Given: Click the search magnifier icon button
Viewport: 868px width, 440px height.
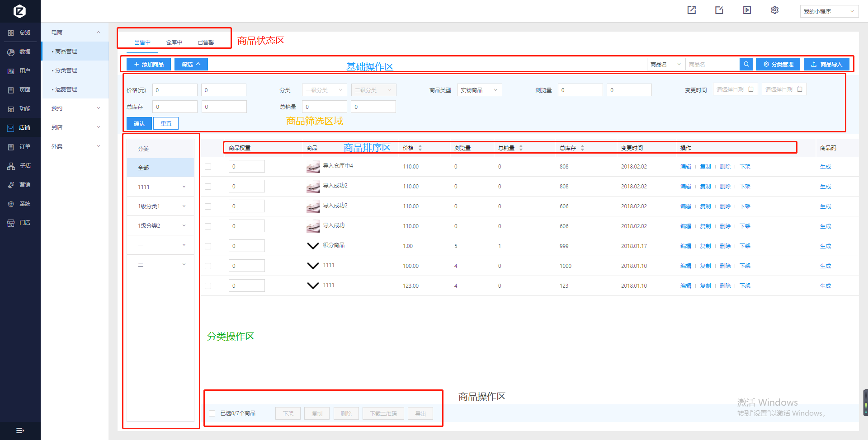Looking at the screenshot, I should 746,64.
